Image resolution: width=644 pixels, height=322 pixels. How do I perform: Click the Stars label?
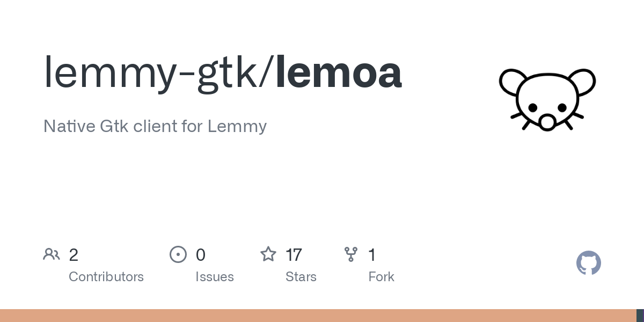point(301,277)
